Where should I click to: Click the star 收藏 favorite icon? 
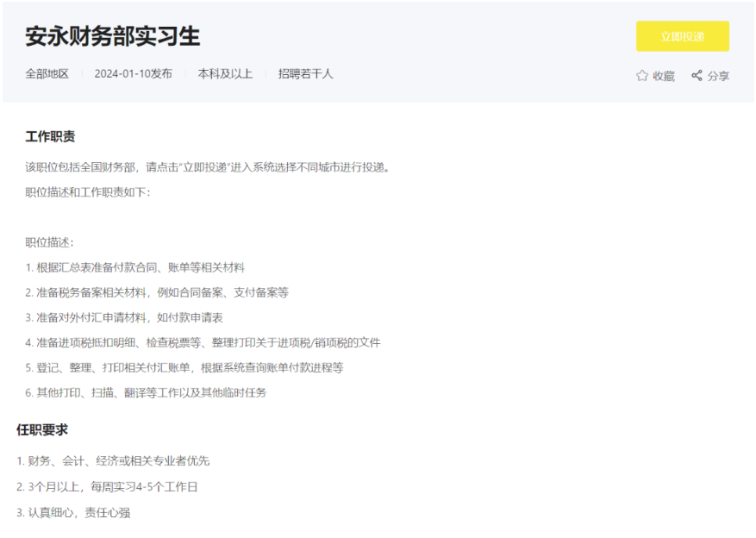[x=641, y=76]
